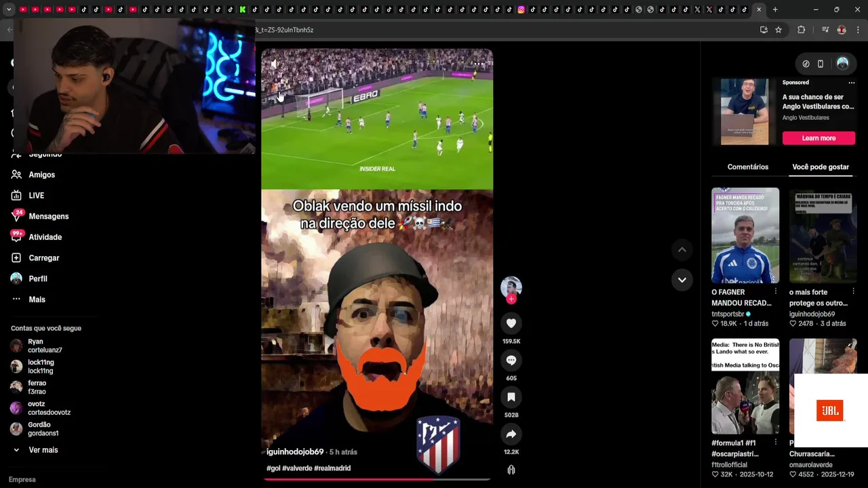Like the video with the heart icon
Image resolution: width=868 pixels, height=488 pixels.
click(511, 323)
